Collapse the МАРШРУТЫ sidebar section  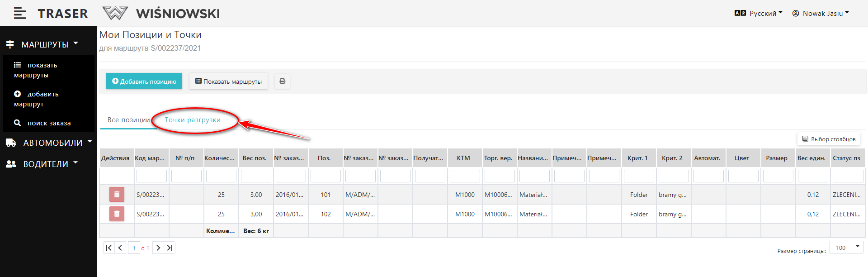(44, 44)
